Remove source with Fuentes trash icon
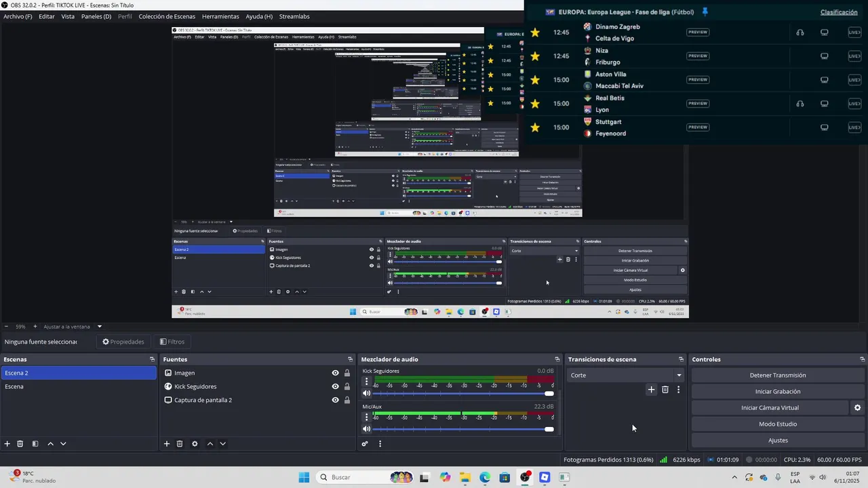The height and width of the screenshot is (488, 868). [180, 444]
